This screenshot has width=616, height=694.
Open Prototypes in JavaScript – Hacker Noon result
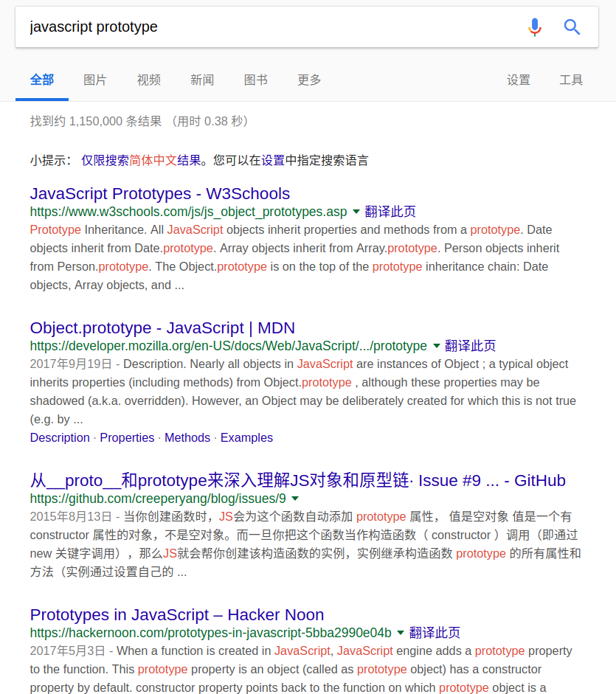point(177,615)
